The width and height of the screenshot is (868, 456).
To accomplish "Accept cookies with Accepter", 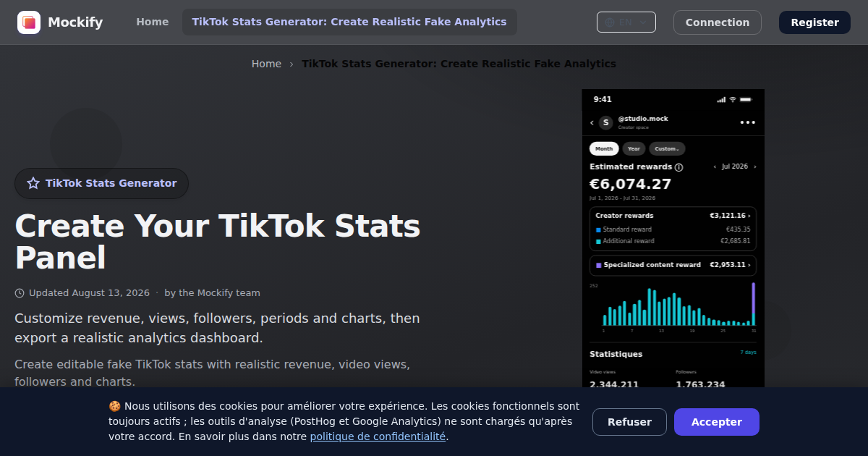I will (x=717, y=422).
